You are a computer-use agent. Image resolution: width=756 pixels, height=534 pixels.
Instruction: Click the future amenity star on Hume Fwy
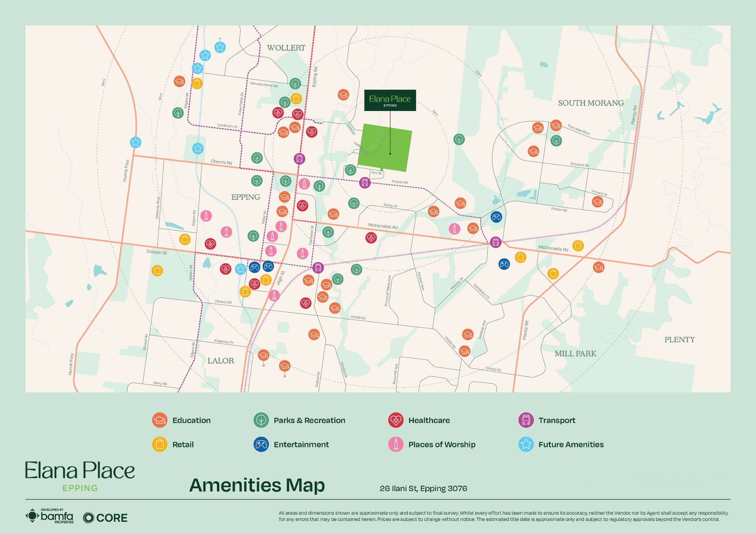135,142
